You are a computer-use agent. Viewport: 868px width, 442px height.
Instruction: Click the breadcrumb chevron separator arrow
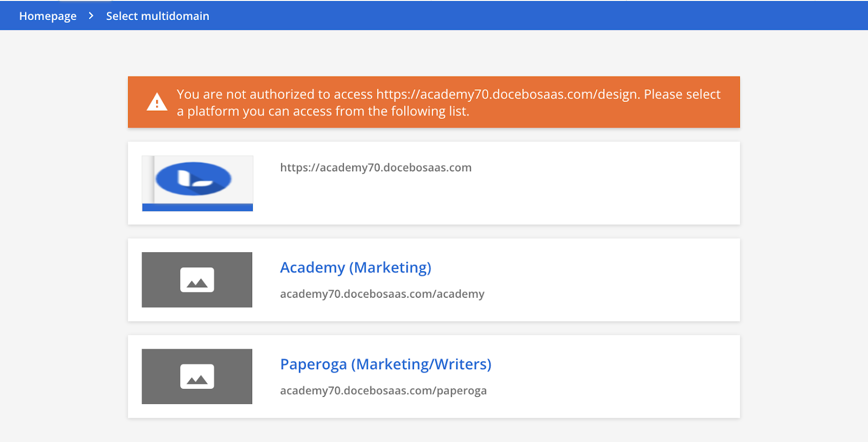91,16
